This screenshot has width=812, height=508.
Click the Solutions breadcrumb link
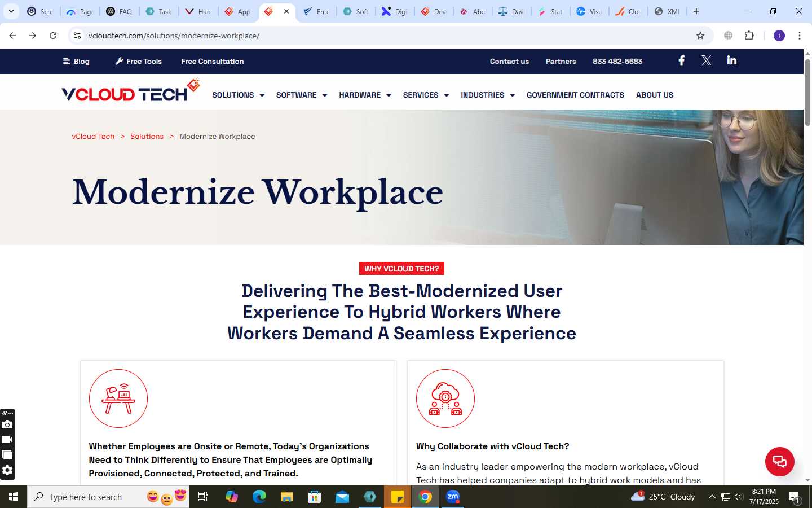click(147, 136)
